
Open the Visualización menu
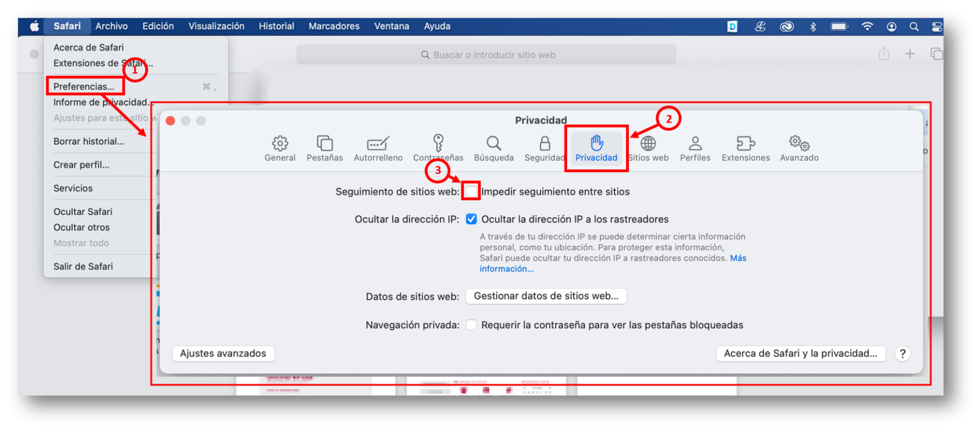(216, 26)
